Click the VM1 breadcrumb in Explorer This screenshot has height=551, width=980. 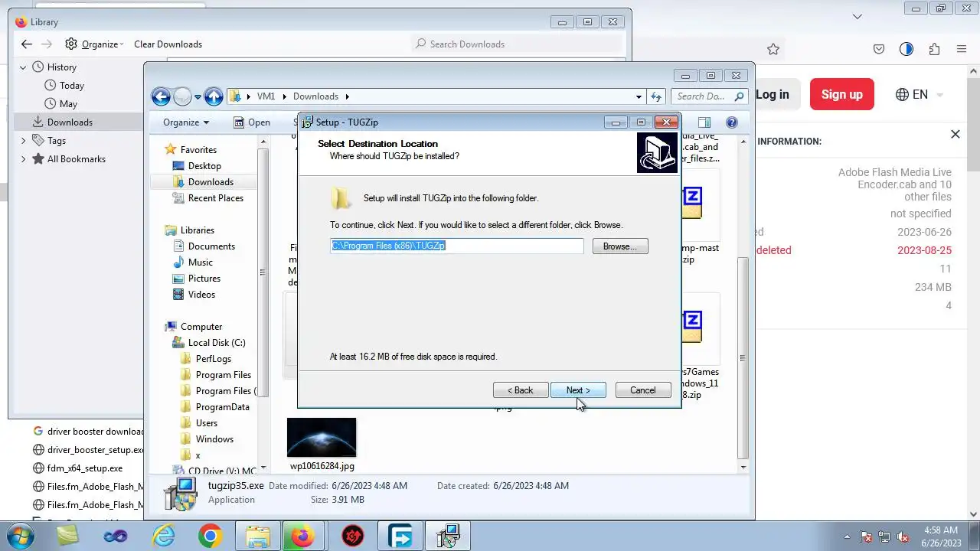click(x=266, y=96)
